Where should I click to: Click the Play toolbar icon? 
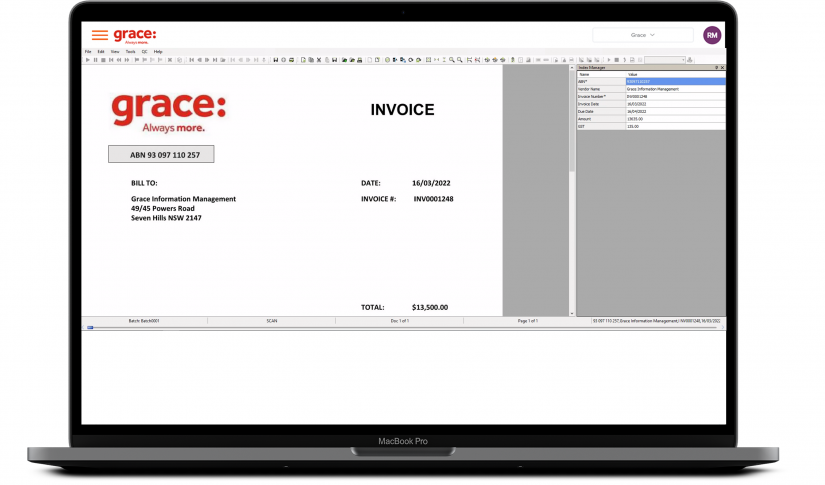(x=88, y=60)
